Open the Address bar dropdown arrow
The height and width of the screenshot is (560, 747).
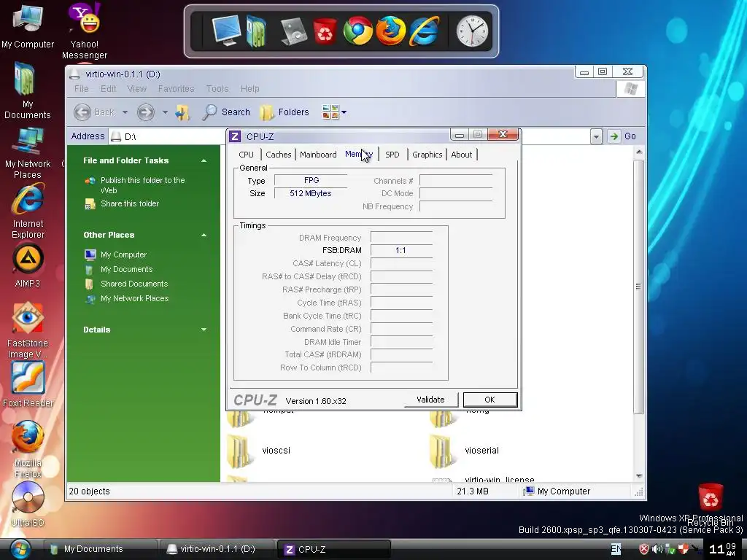(596, 136)
